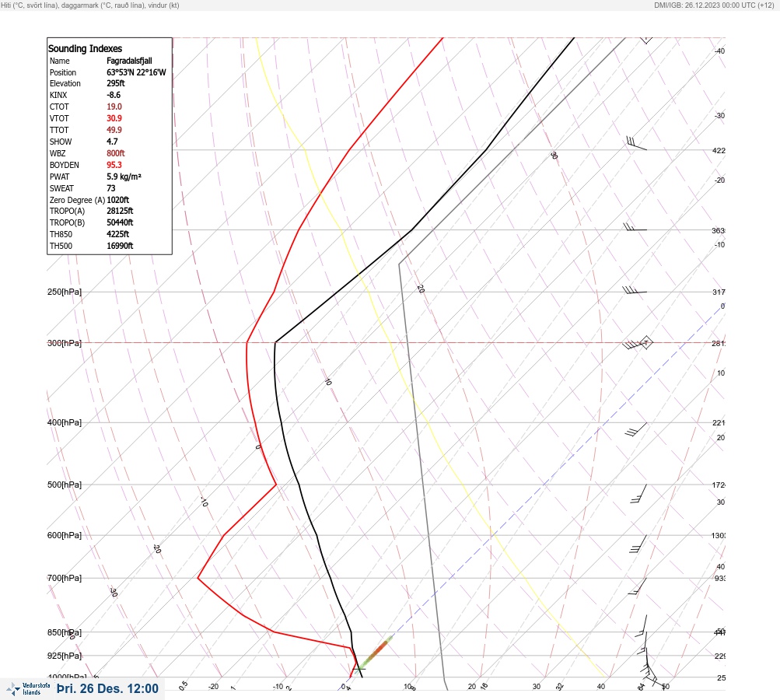Click the BOYDEN value 95.3
This screenshot has height=700, width=780.
coord(114,165)
